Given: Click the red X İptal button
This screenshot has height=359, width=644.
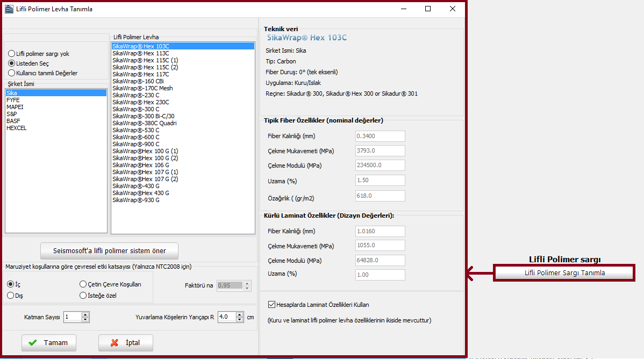Looking at the screenshot, I should pos(125,343).
